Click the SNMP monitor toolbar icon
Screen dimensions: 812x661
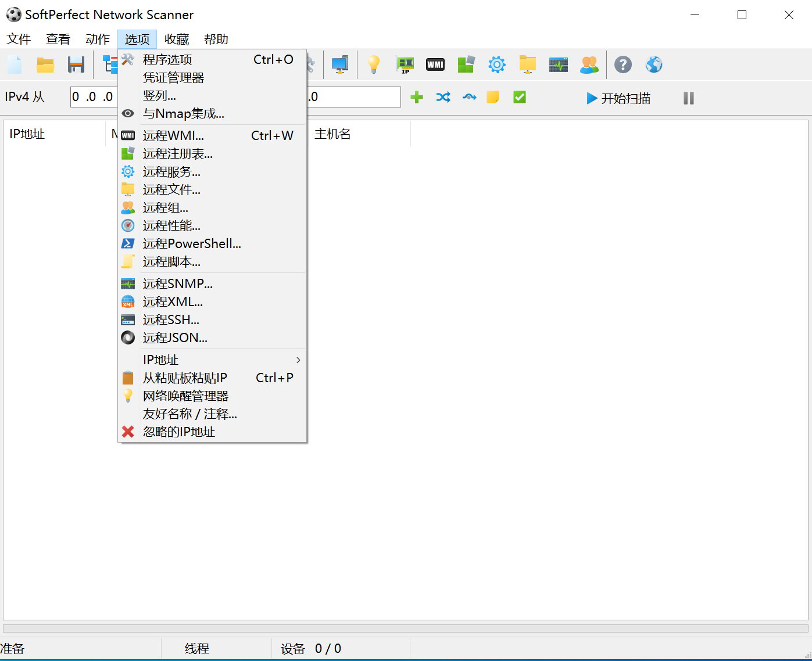(x=559, y=64)
